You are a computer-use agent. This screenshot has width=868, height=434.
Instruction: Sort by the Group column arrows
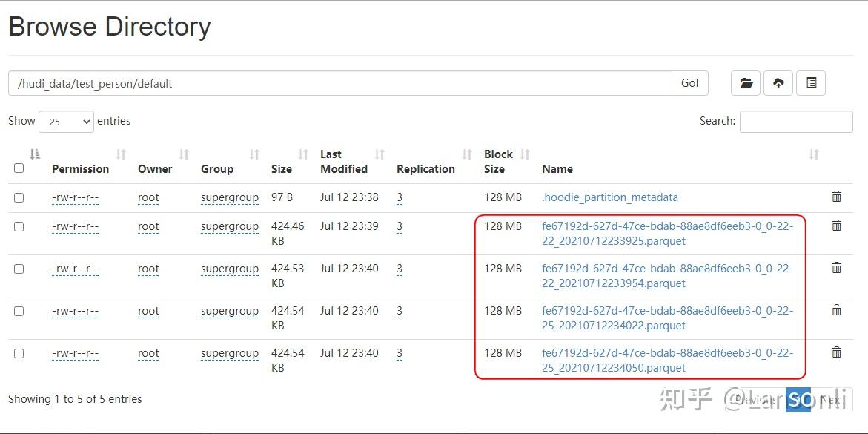click(254, 154)
